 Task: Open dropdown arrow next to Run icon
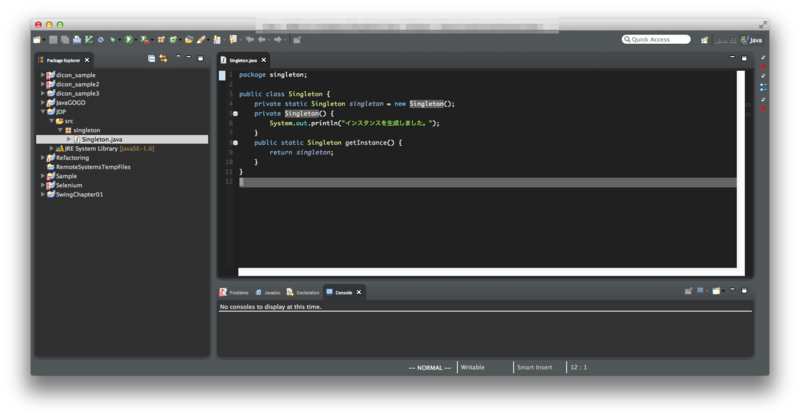tap(136, 39)
